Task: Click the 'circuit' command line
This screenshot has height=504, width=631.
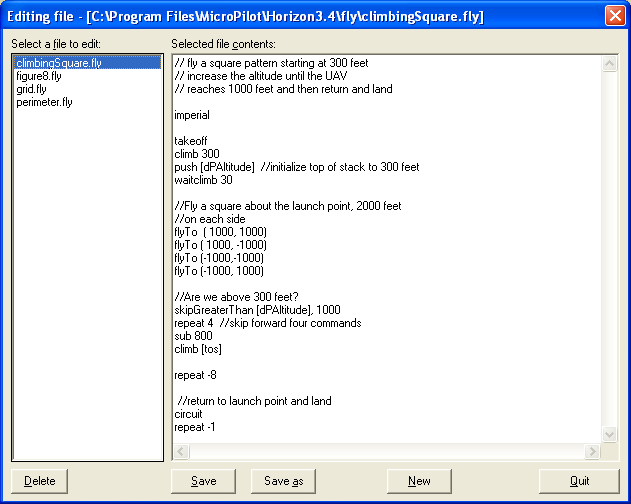Action: pos(188,414)
